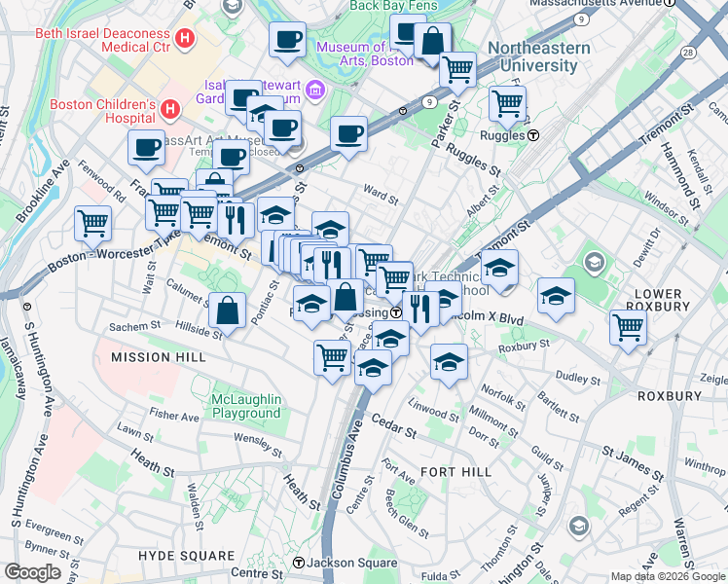The width and height of the screenshot is (728, 584).
Task: Click the 'Dudley St' street label
Action: coord(578,378)
